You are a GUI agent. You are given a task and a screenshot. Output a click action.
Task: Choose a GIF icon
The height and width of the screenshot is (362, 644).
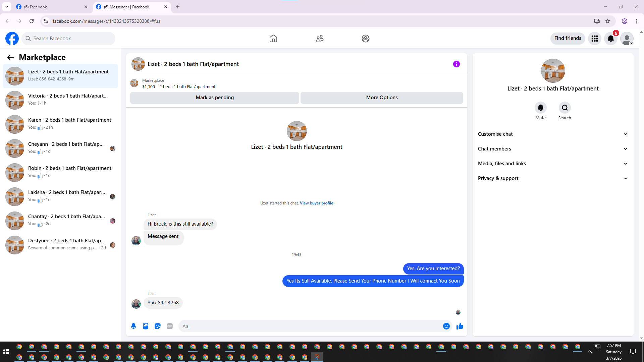click(170, 326)
